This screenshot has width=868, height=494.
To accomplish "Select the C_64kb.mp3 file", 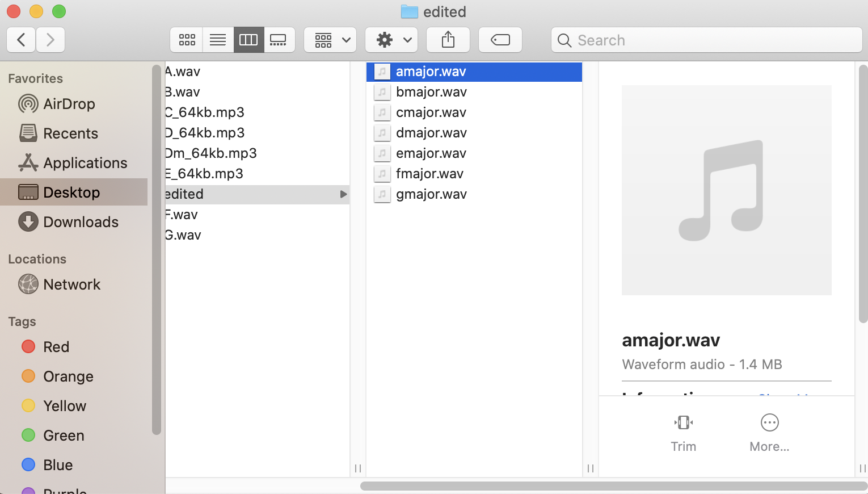I will click(258, 112).
